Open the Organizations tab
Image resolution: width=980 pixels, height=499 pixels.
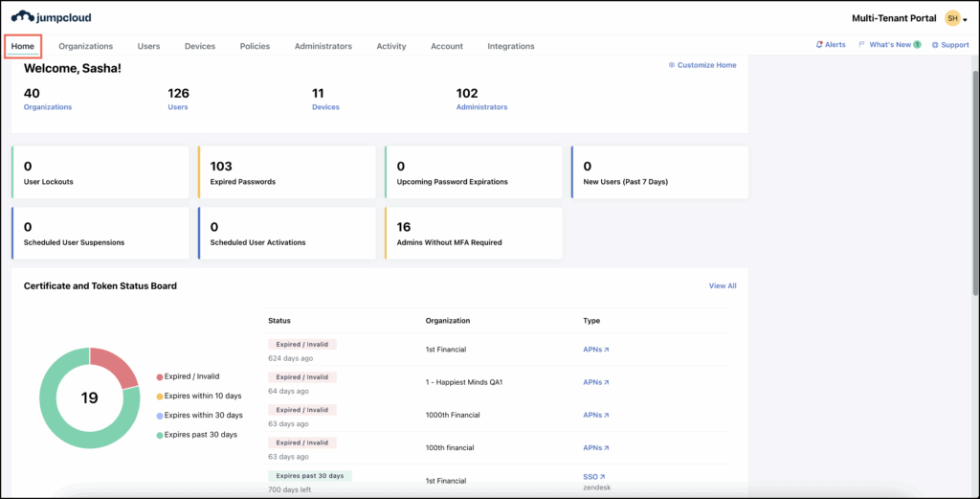[x=85, y=46]
